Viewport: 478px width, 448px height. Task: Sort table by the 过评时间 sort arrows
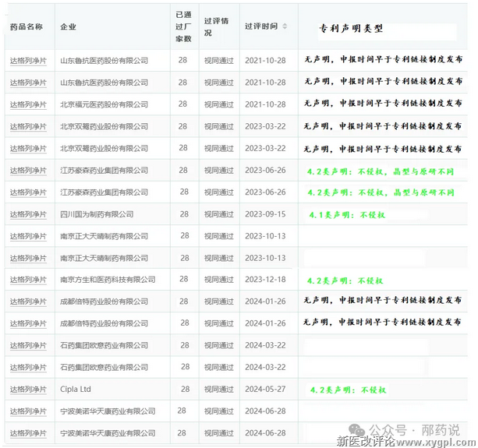285,26
